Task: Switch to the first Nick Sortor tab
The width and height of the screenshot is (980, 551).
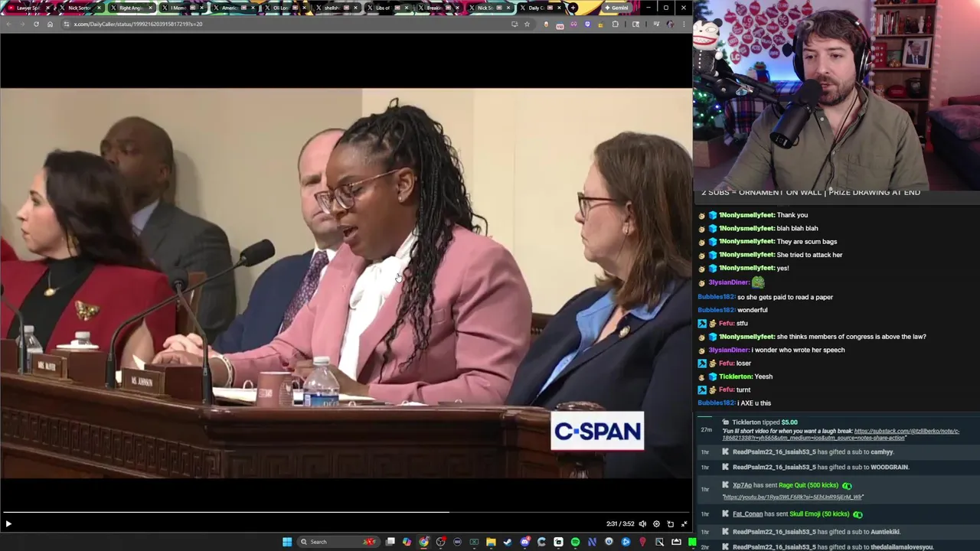Action: click(80, 8)
